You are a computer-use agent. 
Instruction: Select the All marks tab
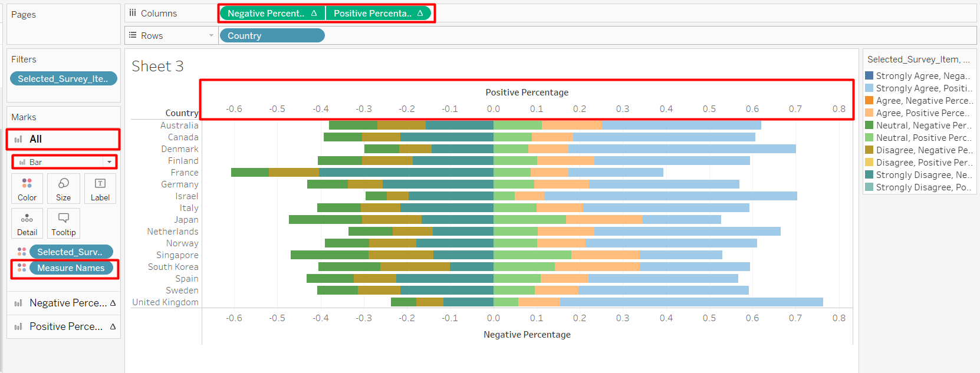pos(64,139)
